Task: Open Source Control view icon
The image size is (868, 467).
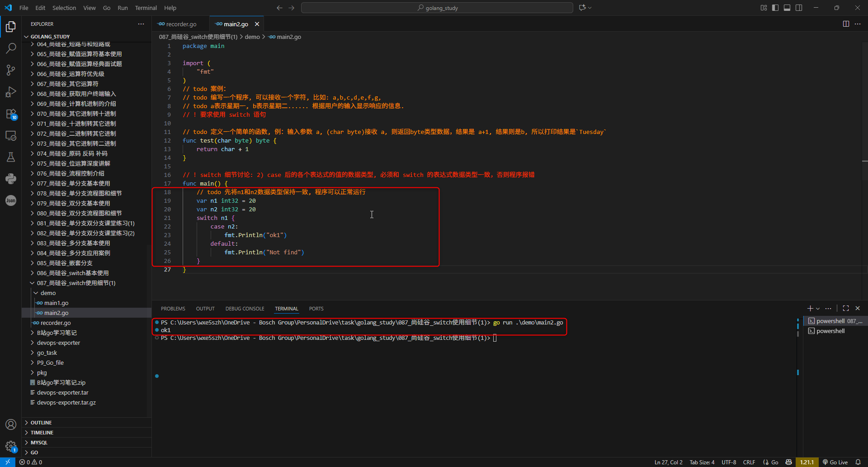Action: coord(11,70)
